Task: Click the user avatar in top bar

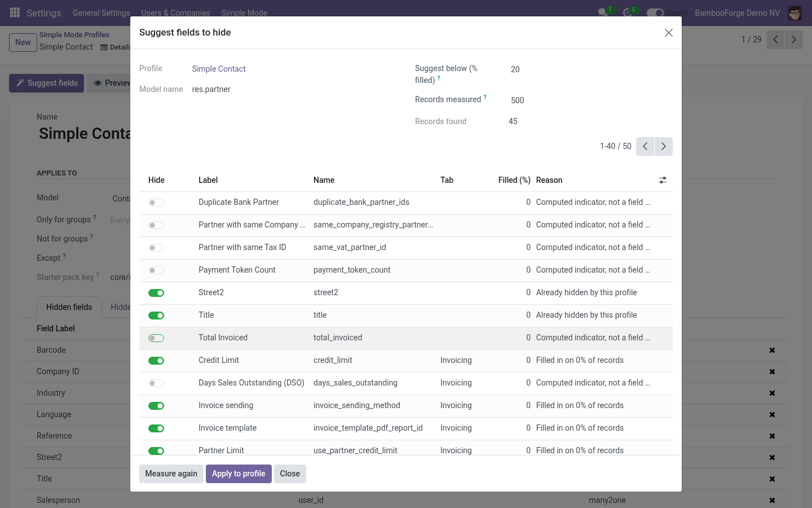Action: click(795, 12)
